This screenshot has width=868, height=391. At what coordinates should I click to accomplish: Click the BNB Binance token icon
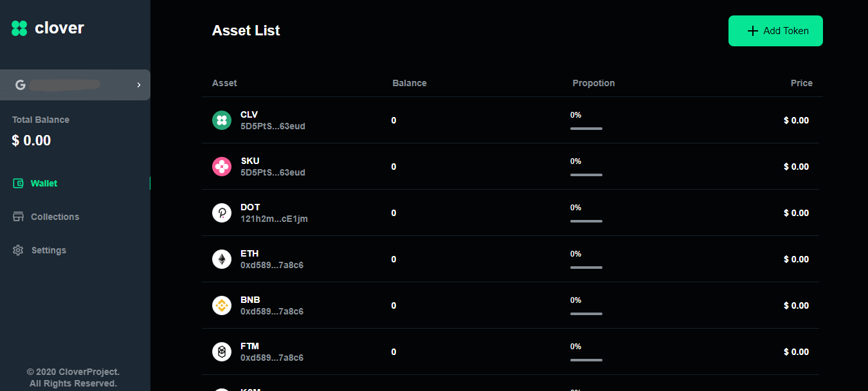point(222,305)
